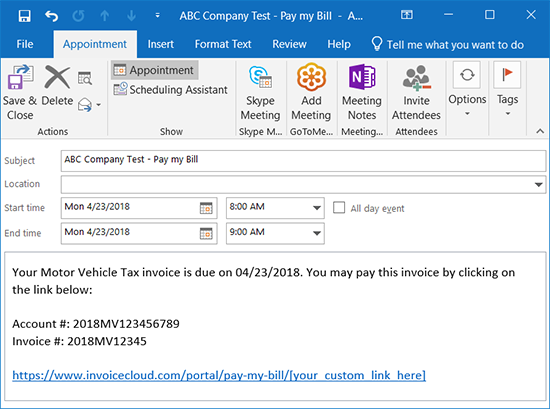Delete the appointment with the X icon

tap(57, 77)
